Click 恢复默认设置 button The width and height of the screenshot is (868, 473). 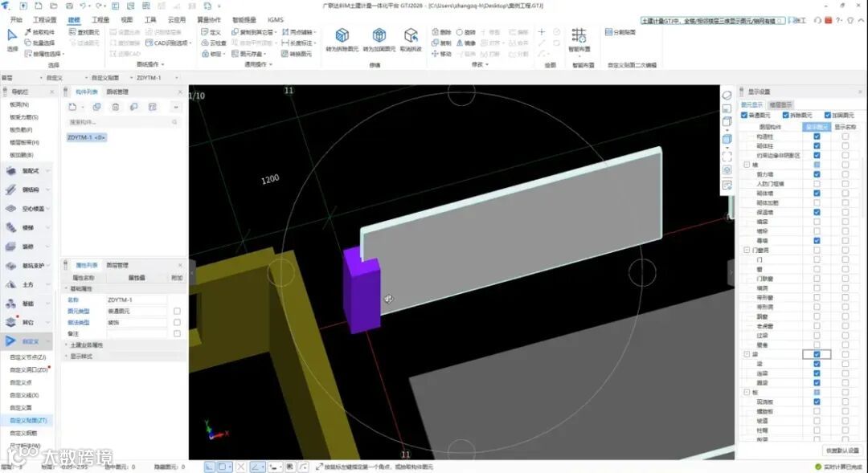tap(842, 451)
